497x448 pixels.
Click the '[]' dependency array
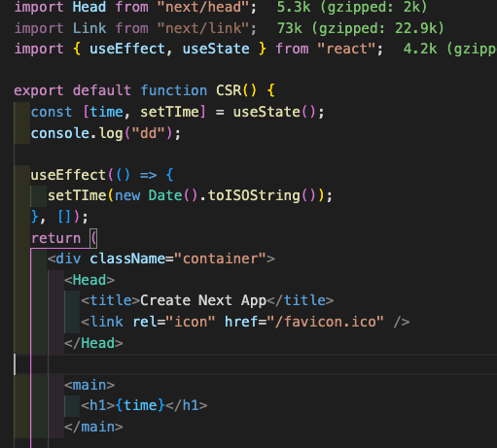64,217
